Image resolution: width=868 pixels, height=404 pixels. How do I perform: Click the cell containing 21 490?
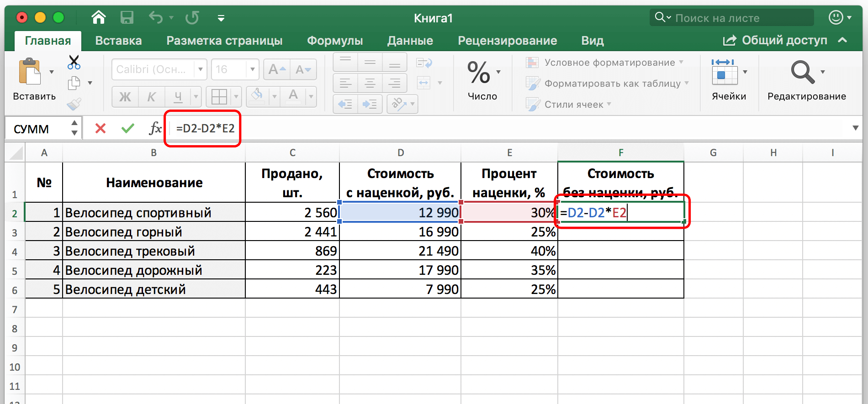pos(400,251)
